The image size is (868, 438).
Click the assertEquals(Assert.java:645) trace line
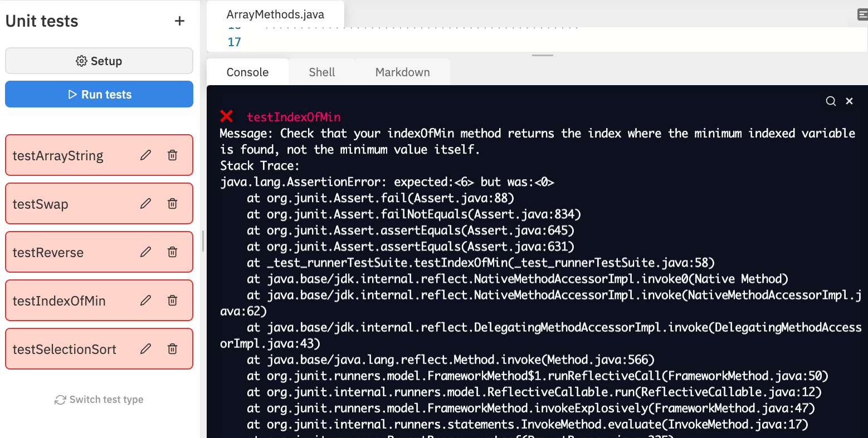pyautogui.click(x=411, y=230)
